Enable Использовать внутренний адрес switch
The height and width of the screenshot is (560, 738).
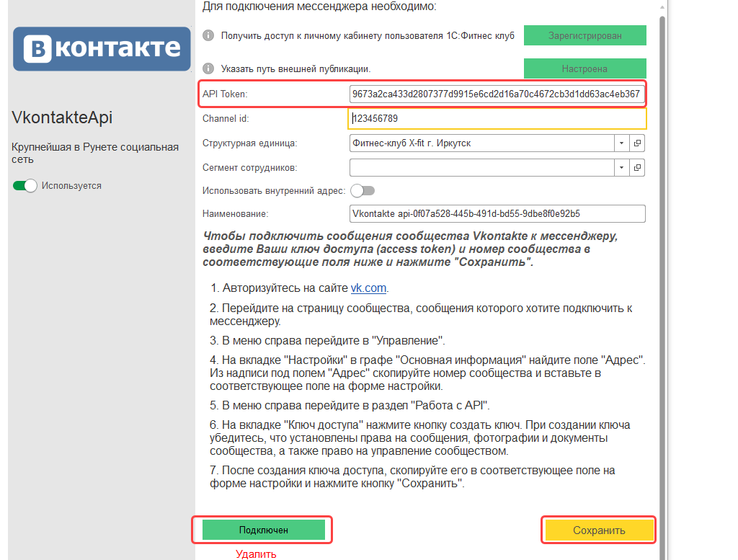[x=363, y=190]
